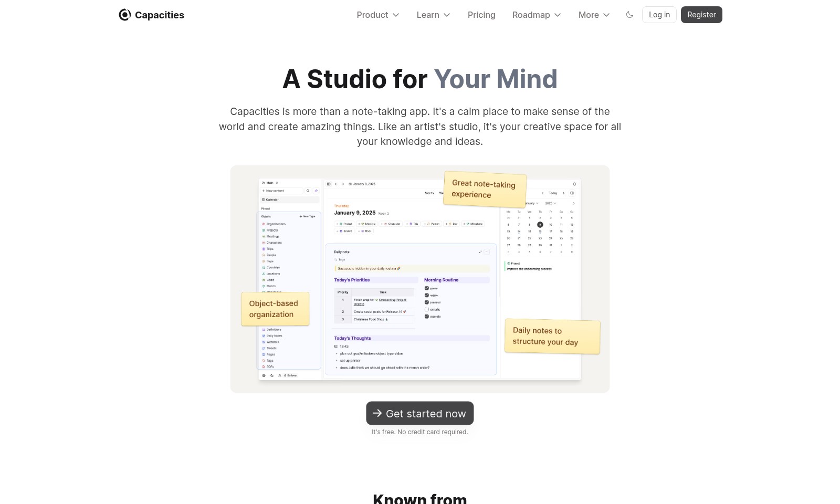Expand the Product dropdown menu

378,15
